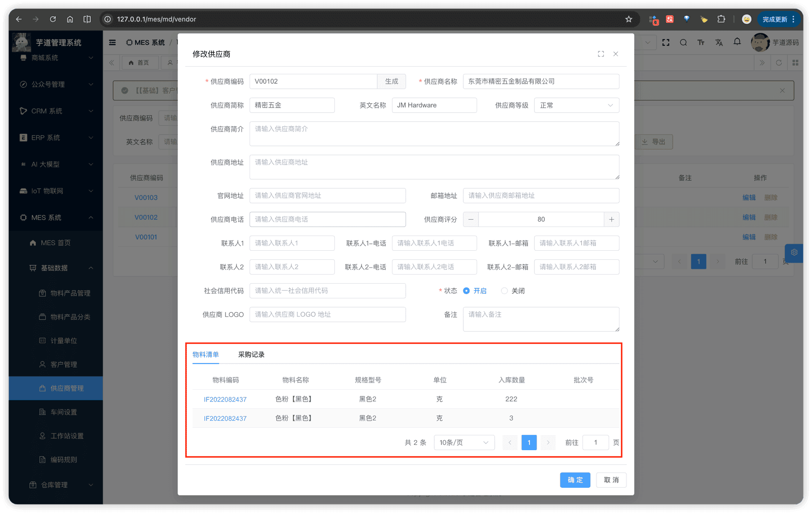The height and width of the screenshot is (513, 812).
Task: Click the browser reload icon
Action: pos(53,19)
